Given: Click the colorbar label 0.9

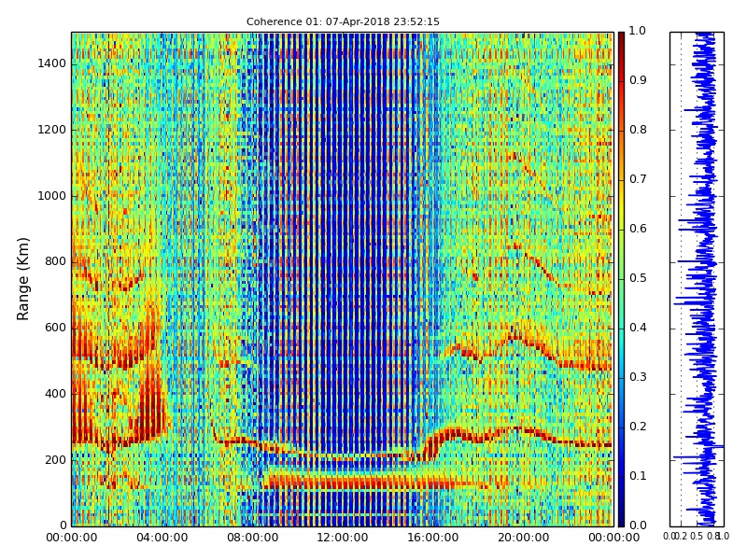Looking at the screenshot, I should (x=638, y=80).
